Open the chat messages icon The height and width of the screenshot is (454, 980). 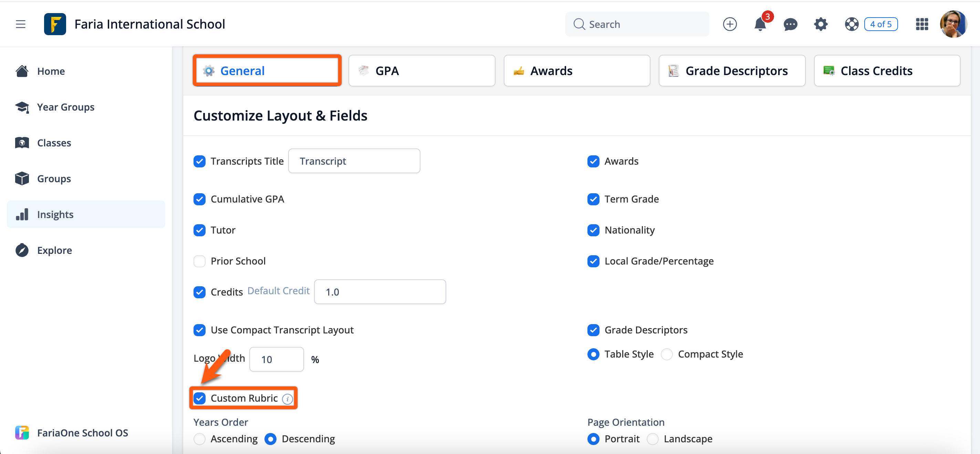[x=790, y=24]
